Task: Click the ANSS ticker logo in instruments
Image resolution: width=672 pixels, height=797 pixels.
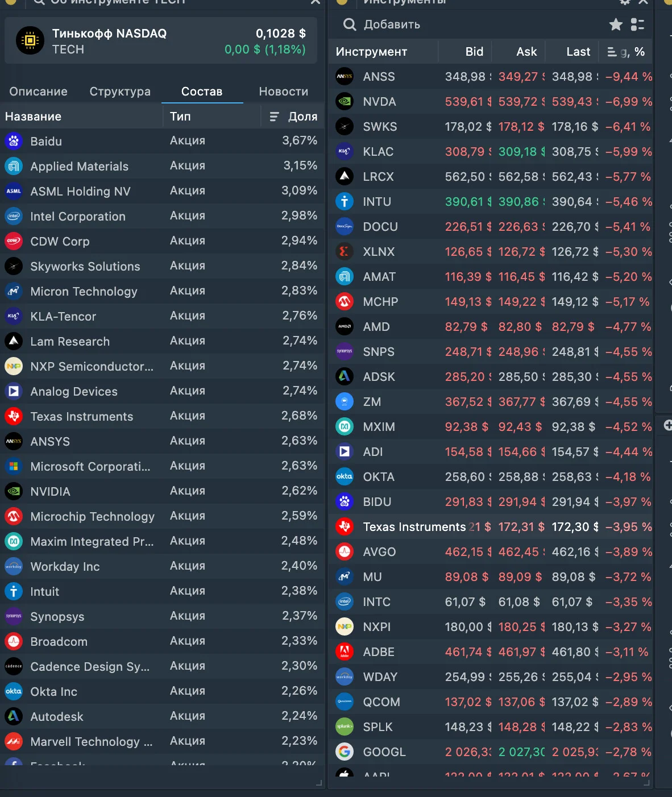Action: 345,76
